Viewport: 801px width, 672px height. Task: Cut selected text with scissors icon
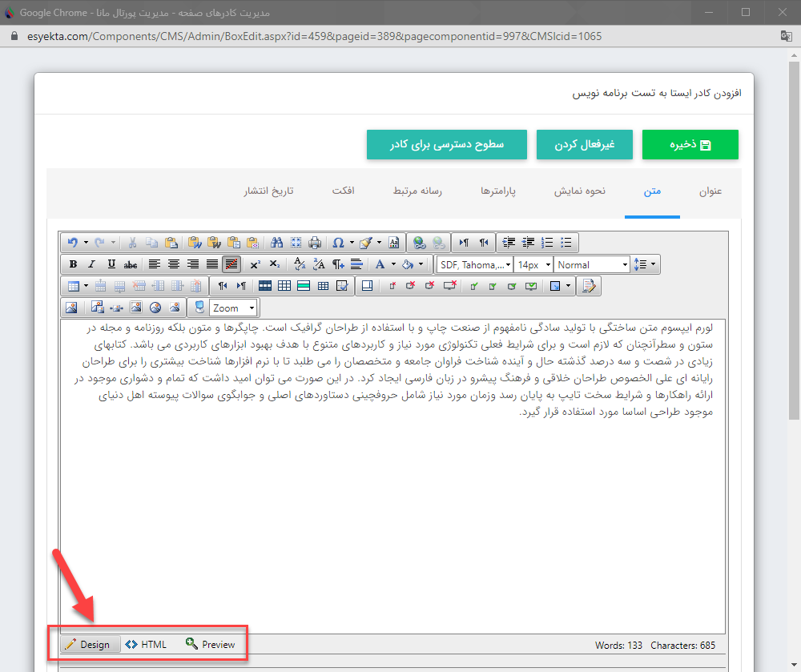[132, 243]
